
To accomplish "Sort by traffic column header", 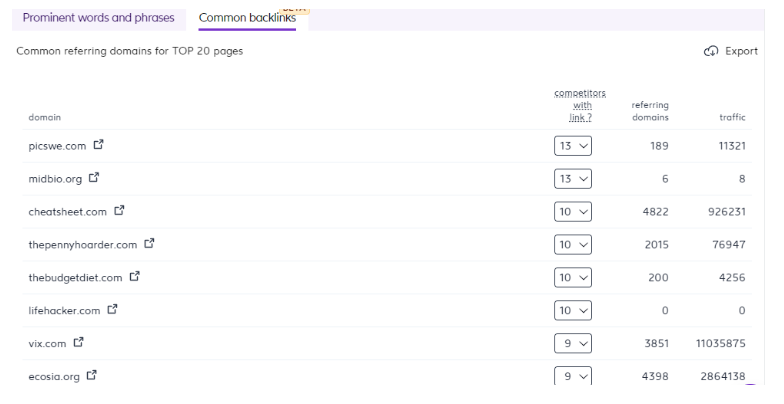I will (732, 118).
